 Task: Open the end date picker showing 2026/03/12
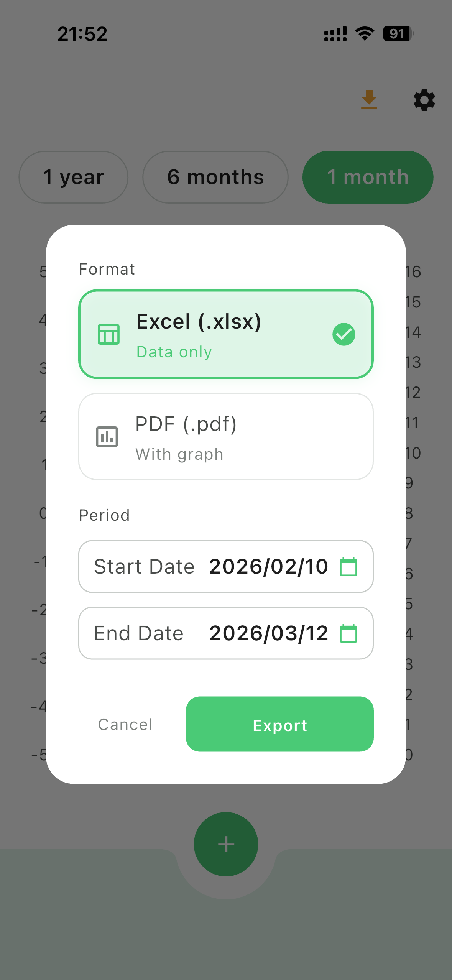click(226, 633)
